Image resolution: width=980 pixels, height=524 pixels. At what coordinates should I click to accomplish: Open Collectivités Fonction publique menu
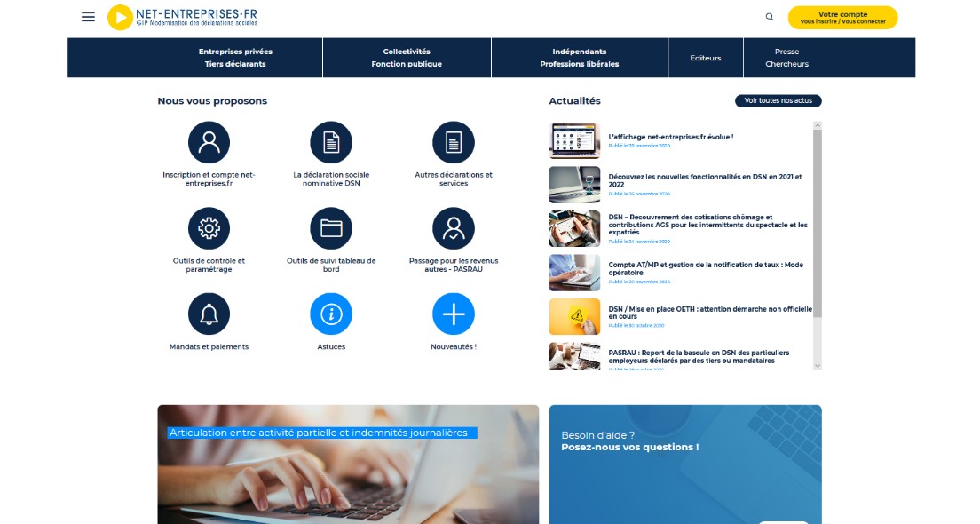coord(407,58)
